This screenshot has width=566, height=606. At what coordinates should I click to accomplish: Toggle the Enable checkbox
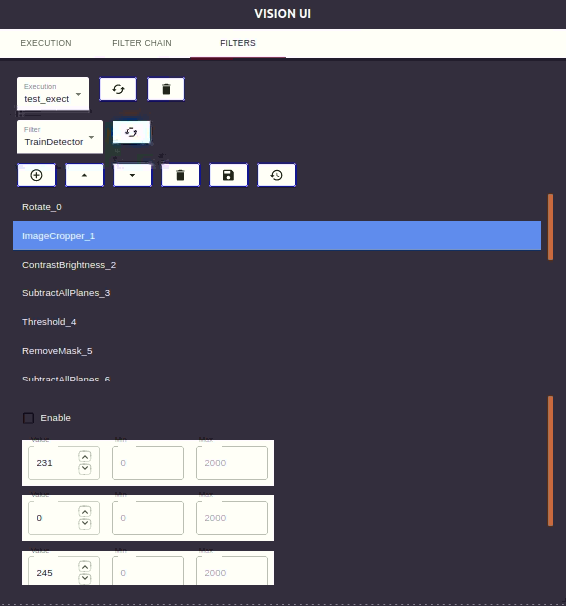[29, 418]
